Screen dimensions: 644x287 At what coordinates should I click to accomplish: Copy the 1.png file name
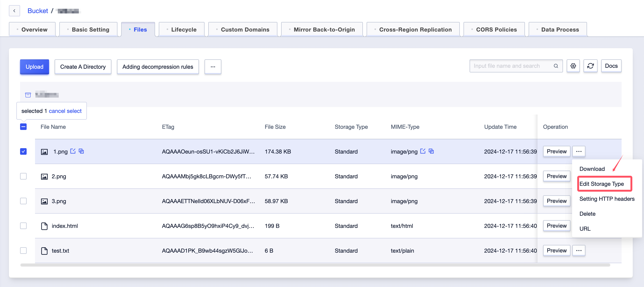click(x=81, y=151)
